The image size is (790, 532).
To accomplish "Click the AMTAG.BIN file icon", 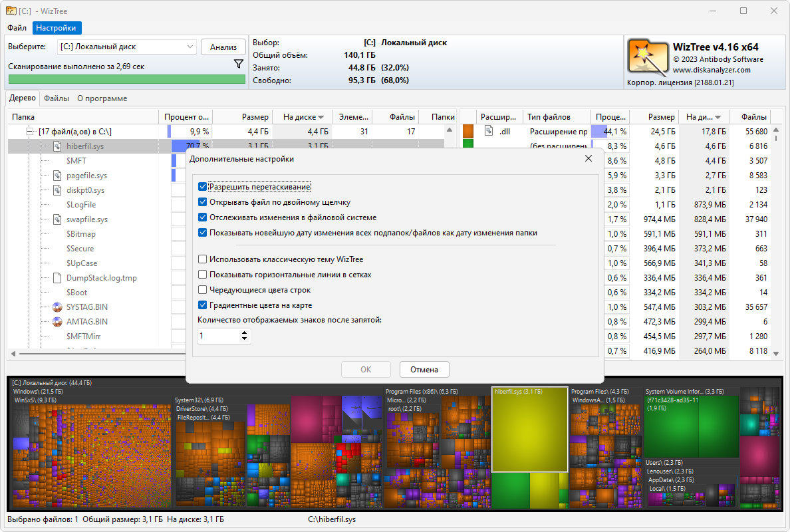I will (57, 321).
